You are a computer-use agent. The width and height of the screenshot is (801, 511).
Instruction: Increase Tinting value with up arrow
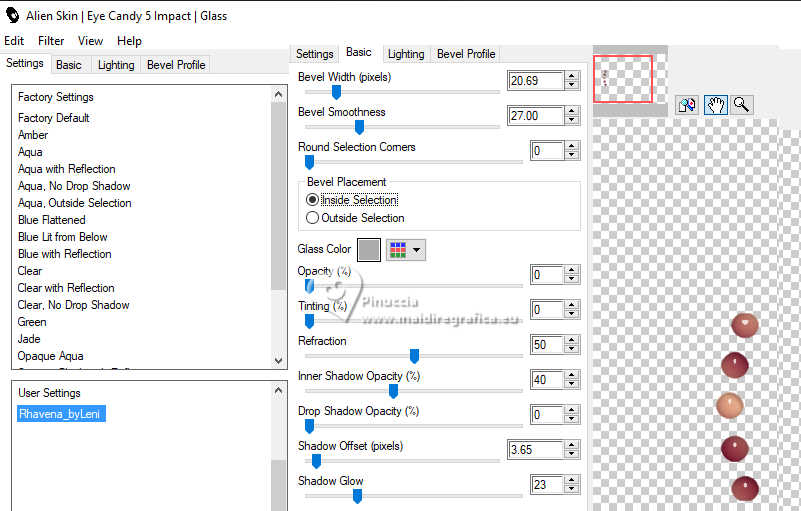click(572, 305)
